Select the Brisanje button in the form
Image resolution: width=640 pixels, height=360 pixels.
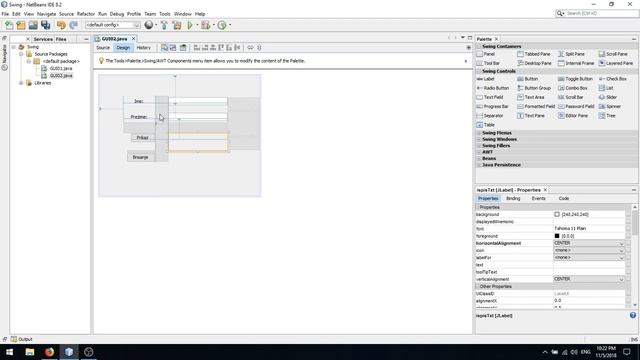coord(140,157)
